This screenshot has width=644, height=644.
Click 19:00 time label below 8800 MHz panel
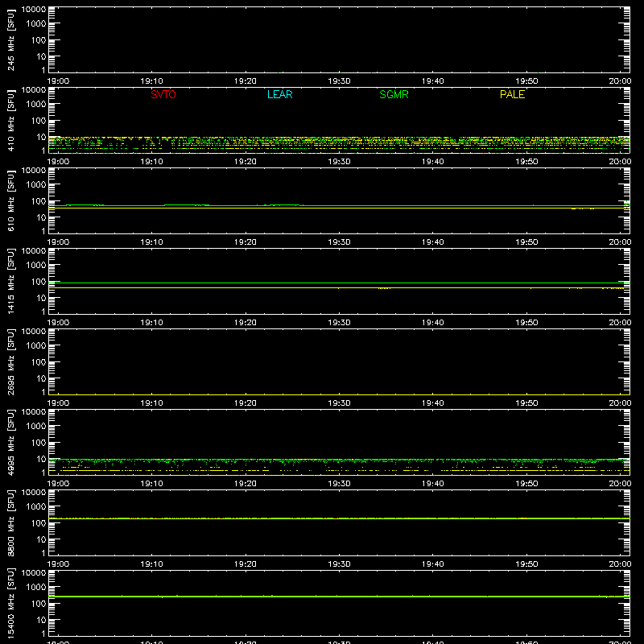click(x=58, y=564)
